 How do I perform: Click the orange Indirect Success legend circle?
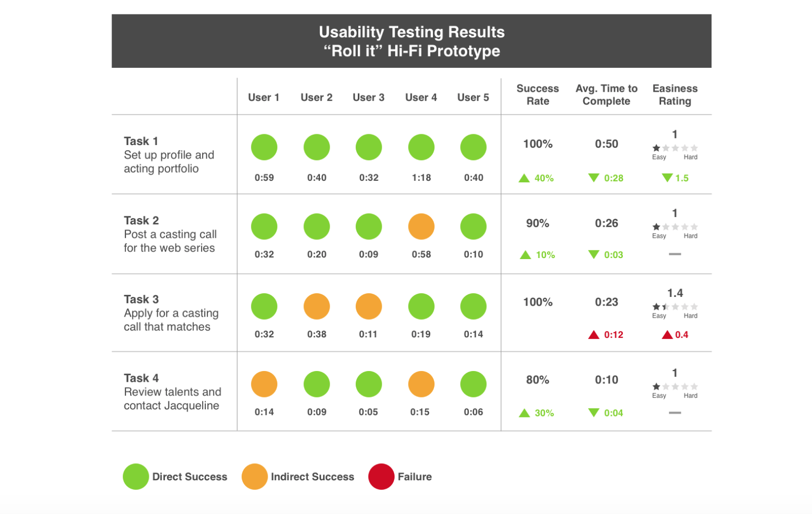255,477
